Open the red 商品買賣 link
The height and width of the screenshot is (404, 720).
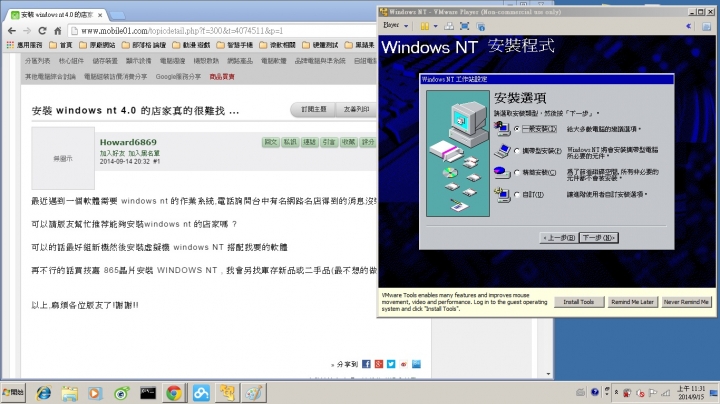click(222, 77)
